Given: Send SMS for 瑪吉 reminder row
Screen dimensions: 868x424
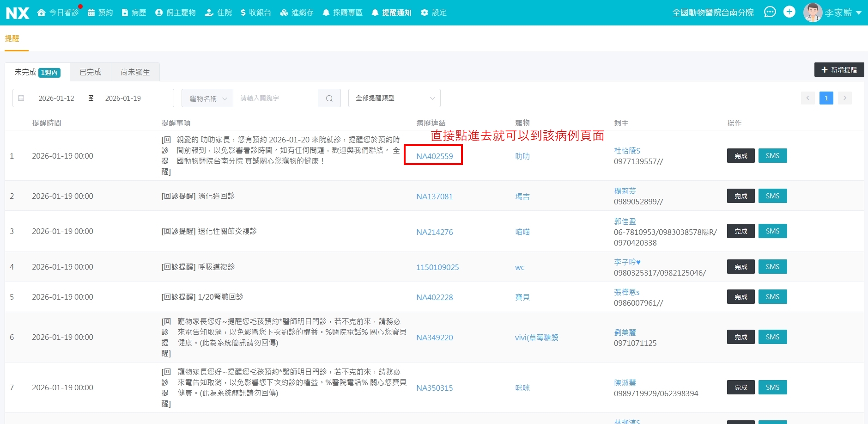Looking at the screenshot, I should [x=772, y=196].
